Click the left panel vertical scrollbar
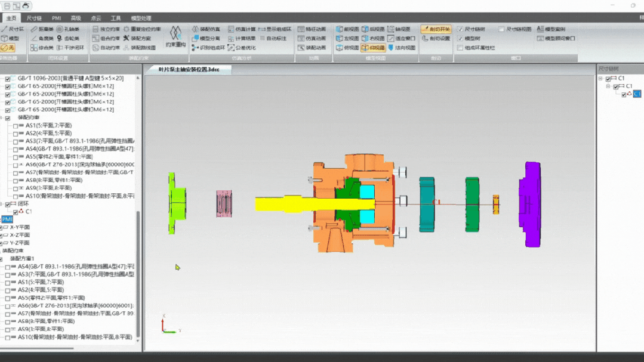Image resolution: width=644 pixels, height=362 pixels. 138,274
